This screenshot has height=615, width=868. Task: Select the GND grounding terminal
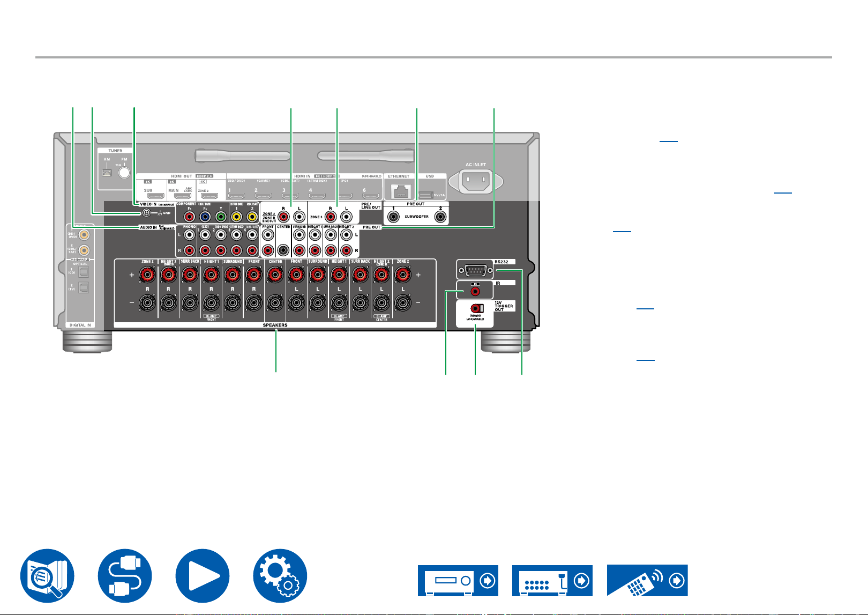146,213
